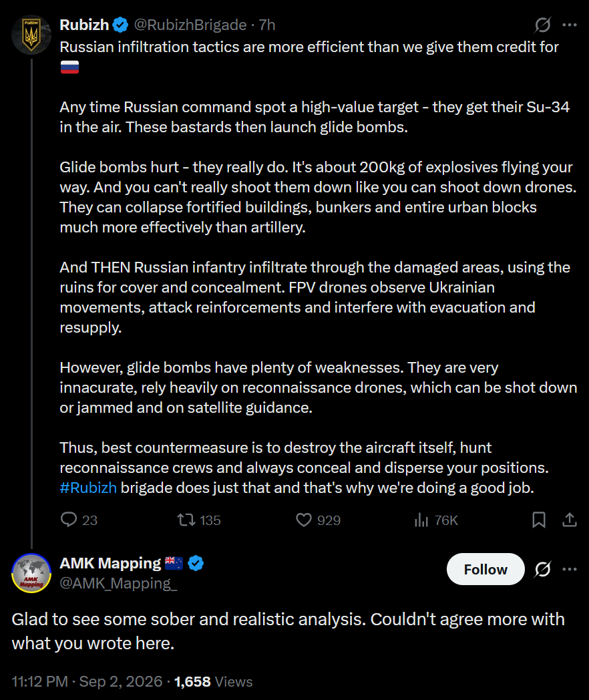
Task: Follow AMK Mapping account
Action: click(x=485, y=569)
